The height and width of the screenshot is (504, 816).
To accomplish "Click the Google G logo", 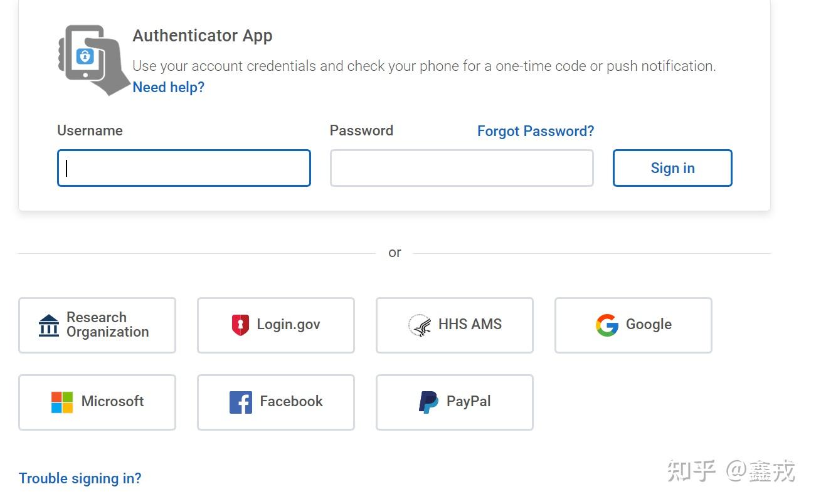I will coord(607,325).
